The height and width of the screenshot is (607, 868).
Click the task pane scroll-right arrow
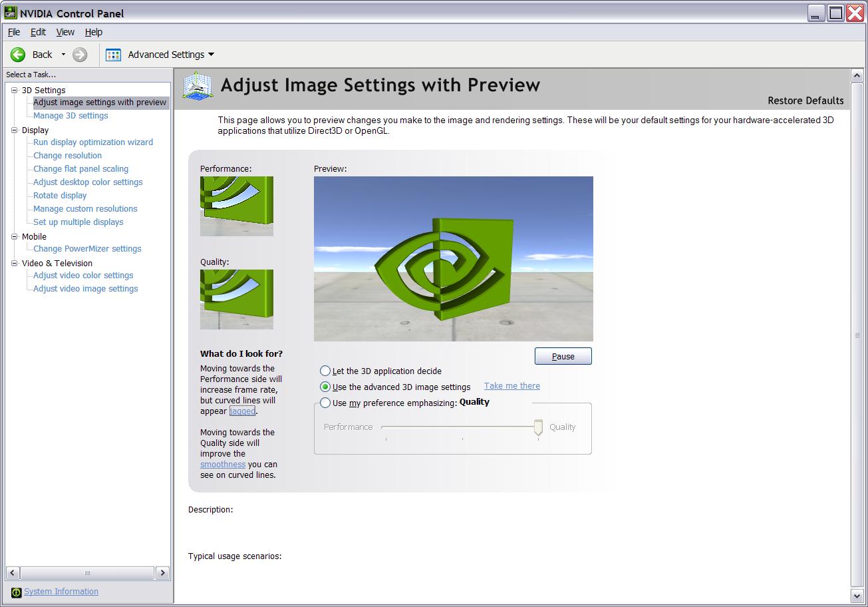(x=162, y=572)
